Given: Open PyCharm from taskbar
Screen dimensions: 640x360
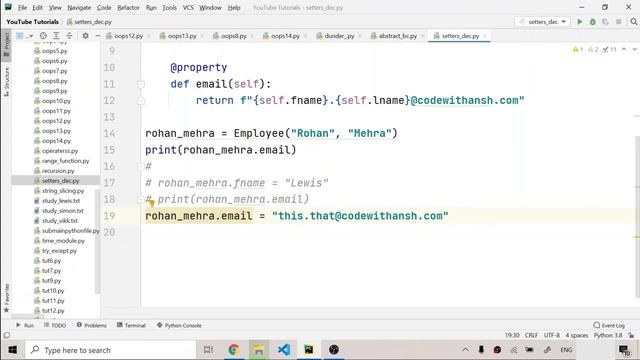Looking at the screenshot, I should click(309, 350).
